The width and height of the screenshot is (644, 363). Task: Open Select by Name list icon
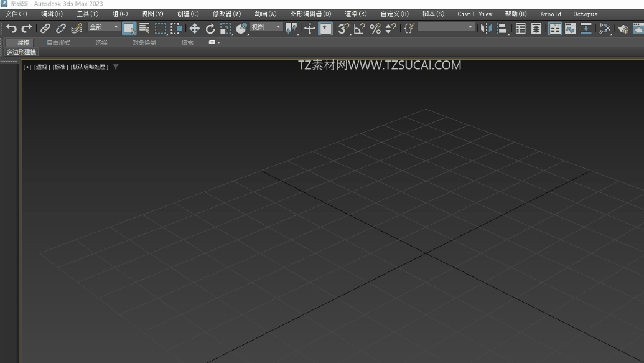[144, 29]
